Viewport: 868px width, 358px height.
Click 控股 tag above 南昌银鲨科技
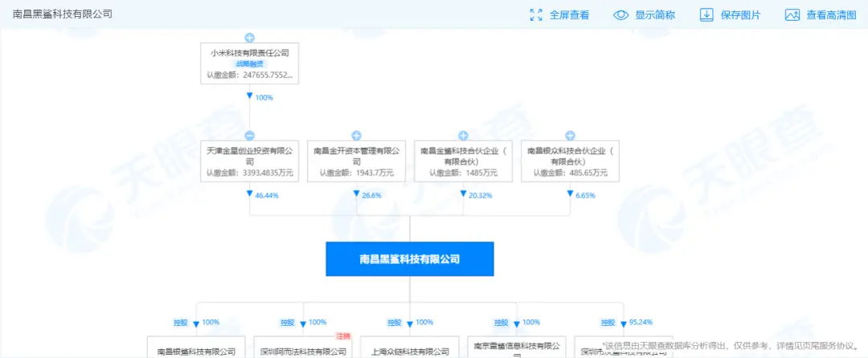(181, 323)
